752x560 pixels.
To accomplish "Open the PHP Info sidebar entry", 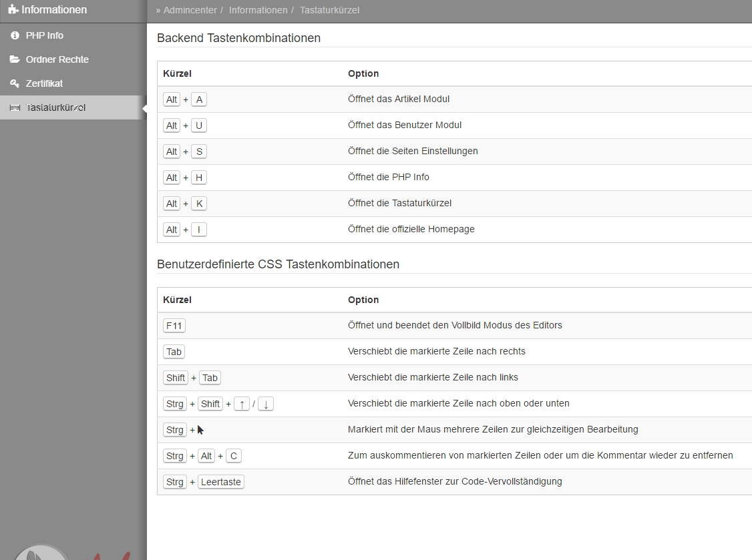I will point(73,35).
